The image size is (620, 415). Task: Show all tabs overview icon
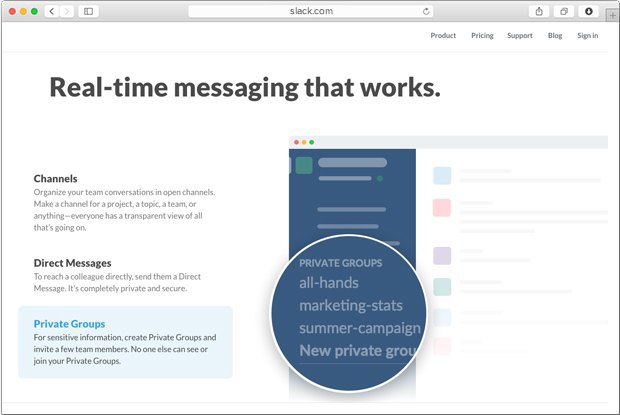pos(564,11)
